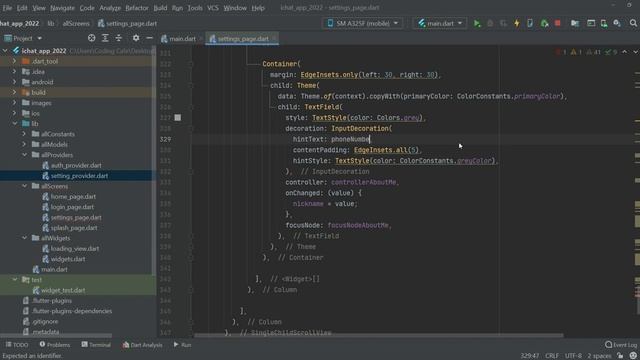The height and width of the screenshot is (360, 640).
Task: Click the gutter color square at line 327
Action: [x=178, y=118]
